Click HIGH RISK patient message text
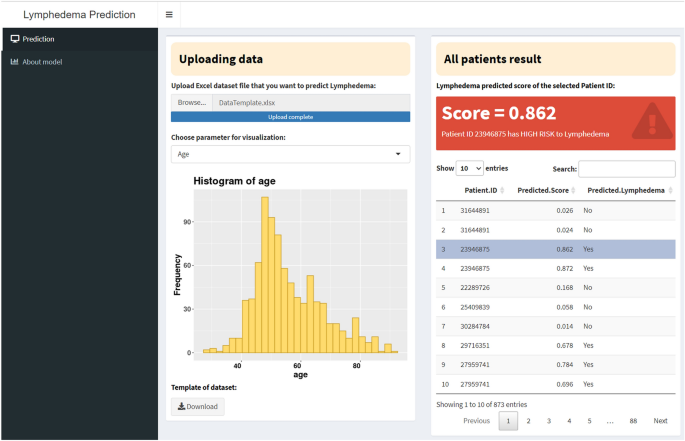 (525, 134)
